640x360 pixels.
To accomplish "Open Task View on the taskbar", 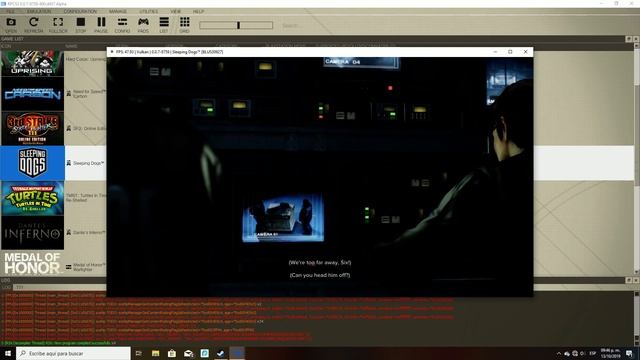I will pos(139,353).
